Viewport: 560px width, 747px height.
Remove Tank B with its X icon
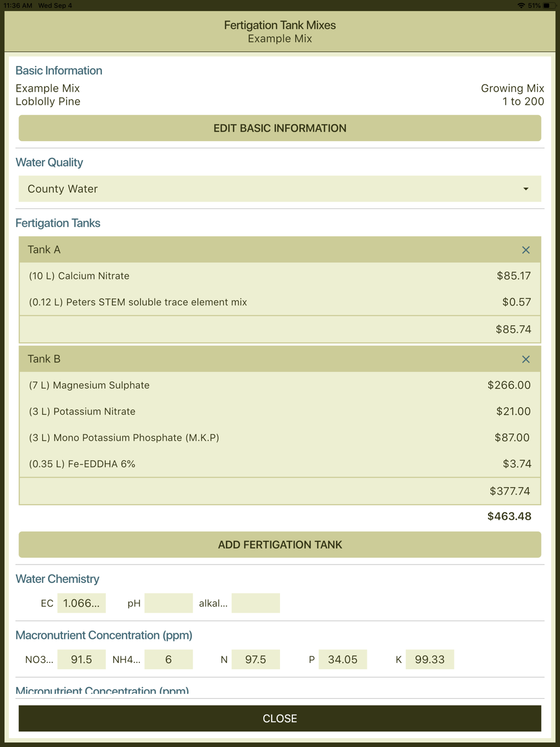(x=525, y=360)
